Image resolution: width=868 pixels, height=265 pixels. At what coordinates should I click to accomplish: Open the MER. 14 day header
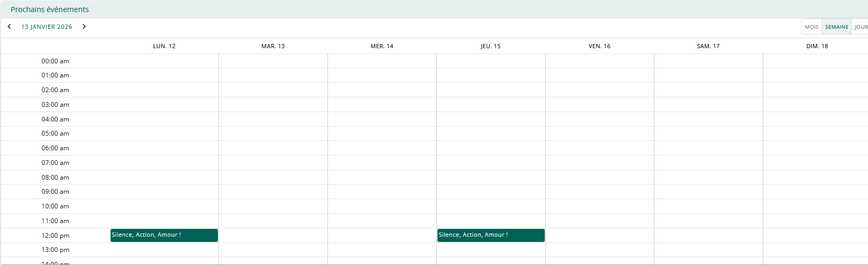[382, 46]
